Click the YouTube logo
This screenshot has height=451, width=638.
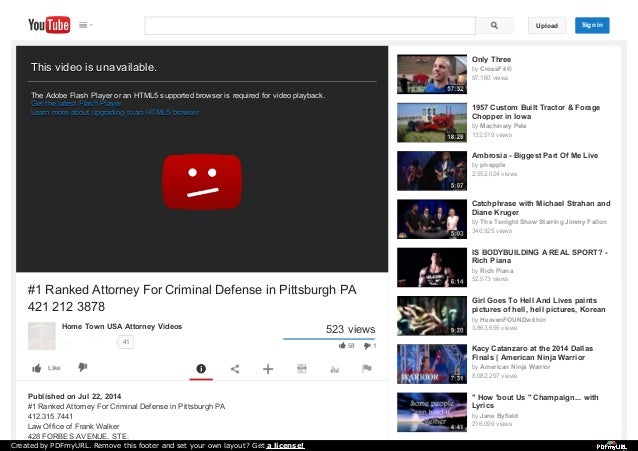pyautogui.click(x=49, y=25)
